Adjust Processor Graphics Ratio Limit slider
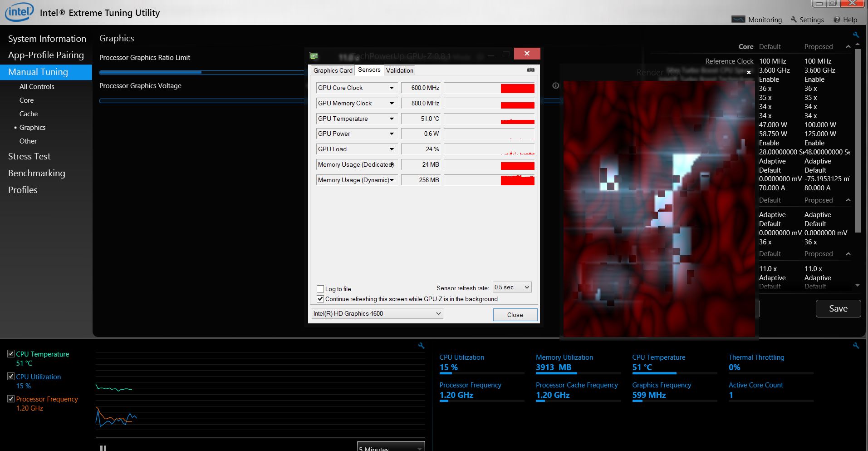This screenshot has height=451, width=868. click(202, 72)
